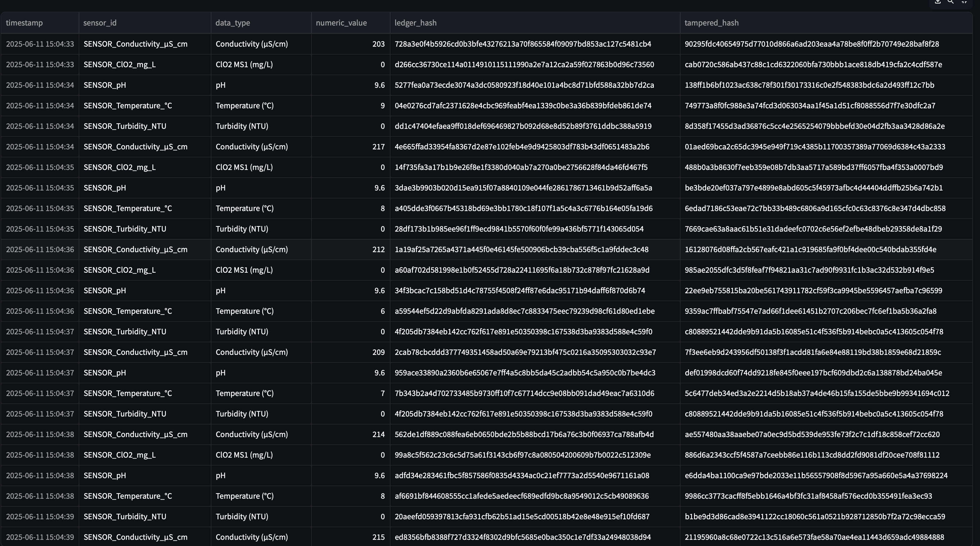980x546 pixels.
Task: Sort by the sensor_id column header
Action: [x=145, y=23]
